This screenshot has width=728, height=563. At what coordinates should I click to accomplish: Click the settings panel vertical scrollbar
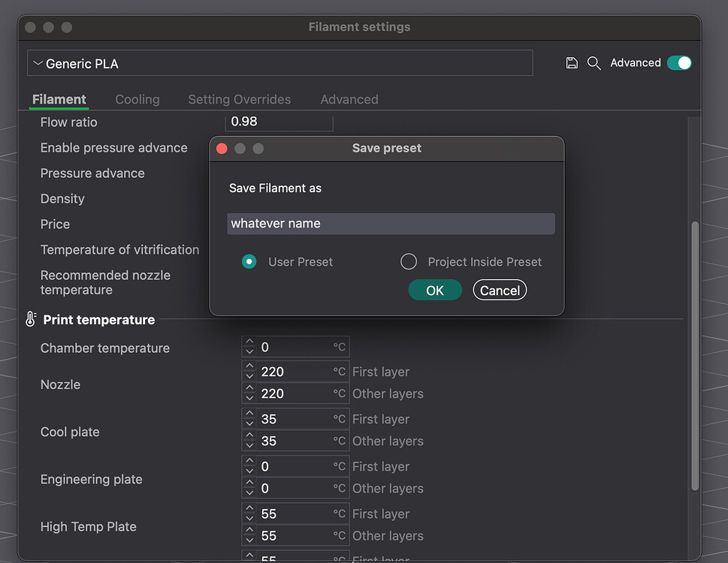coord(695,356)
